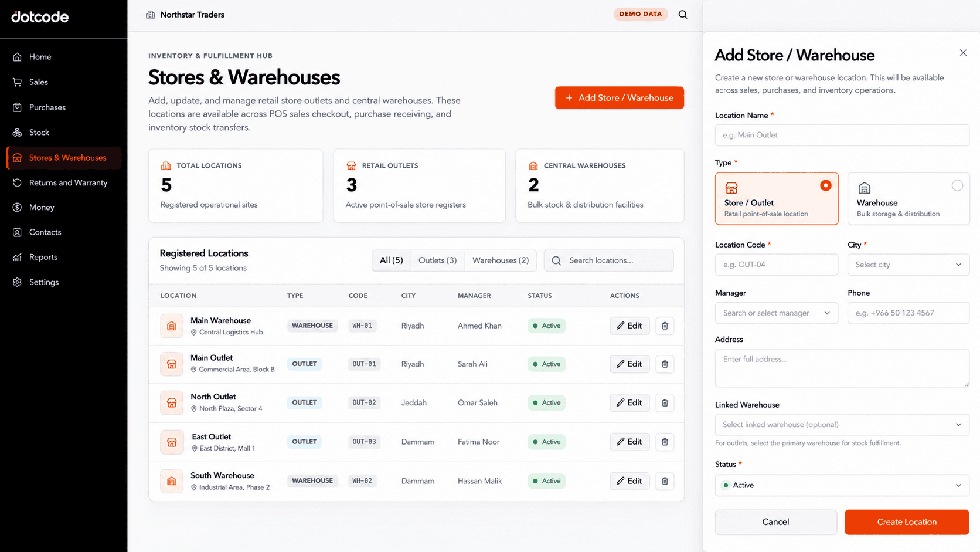Screen dimensions: 980x552
Task: Click the Central Warehouses card icon
Action: pos(533,166)
